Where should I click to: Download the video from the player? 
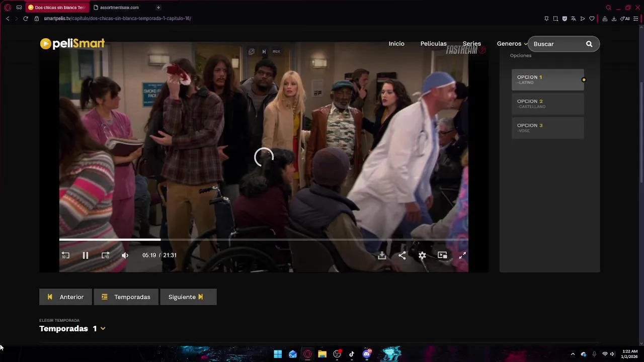coord(382,255)
